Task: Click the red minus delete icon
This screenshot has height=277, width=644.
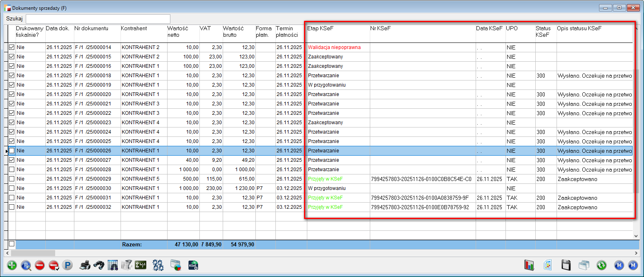Action: [40, 266]
